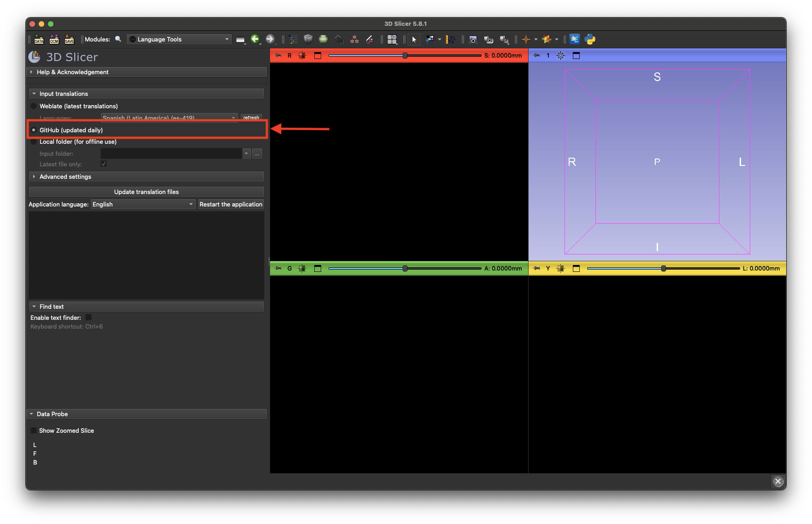
Task: Click Restart the application button
Action: 230,204
